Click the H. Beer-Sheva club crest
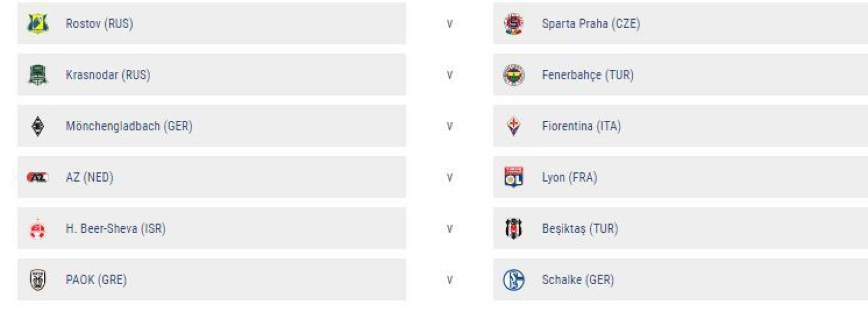The height and width of the screenshot is (326, 868). point(38,229)
